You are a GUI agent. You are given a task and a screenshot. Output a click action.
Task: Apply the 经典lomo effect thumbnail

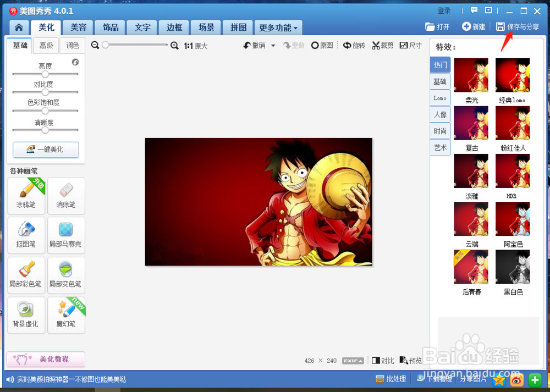[513, 75]
